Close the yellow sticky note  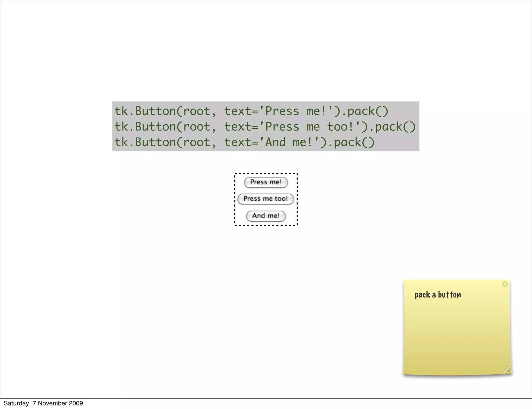[505, 284]
